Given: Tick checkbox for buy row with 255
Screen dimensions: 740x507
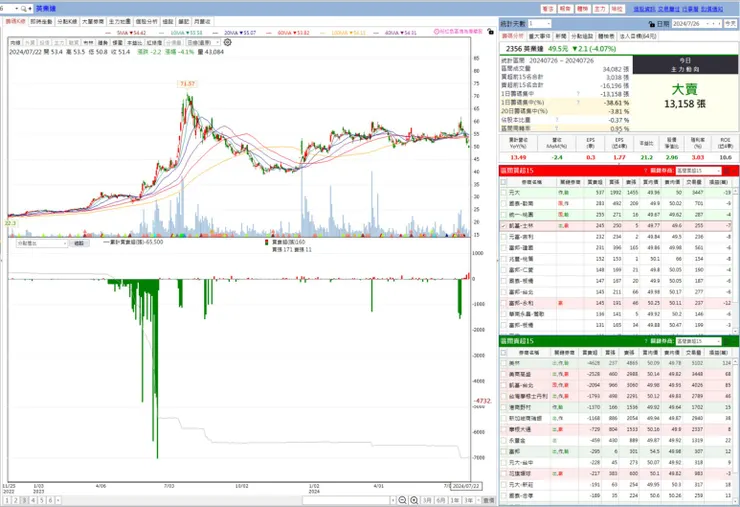Looking at the screenshot, I should [x=504, y=215].
